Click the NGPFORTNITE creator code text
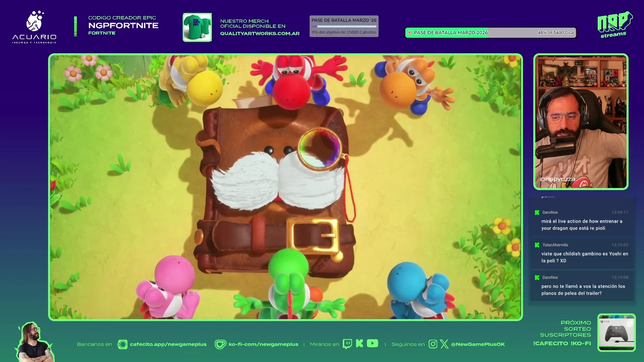Image resolution: width=644 pixels, height=362 pixels. tap(123, 26)
